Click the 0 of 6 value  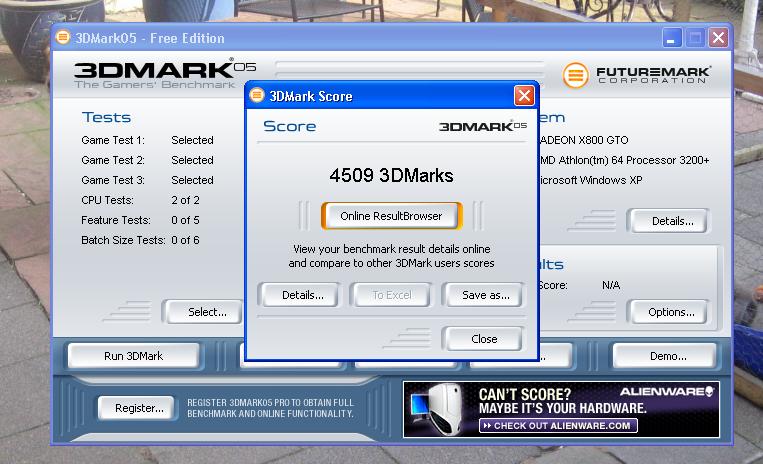pos(185,240)
